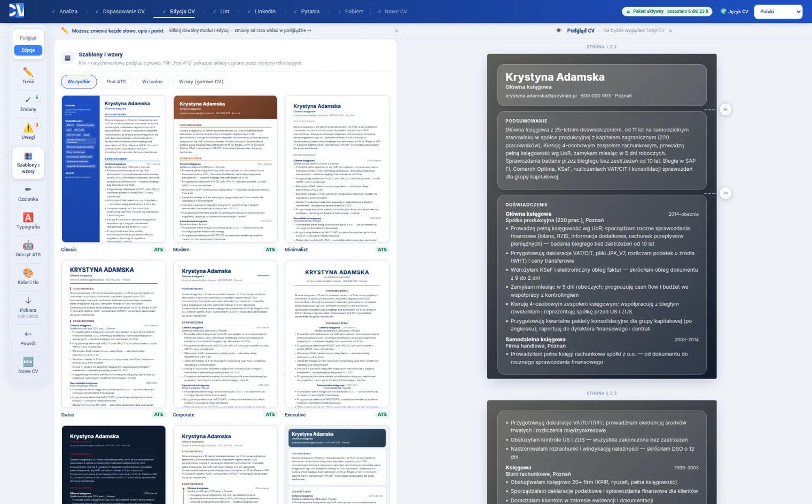Open the Odczyt ATS robot tool
The height and width of the screenshot is (504, 812).
point(28,249)
